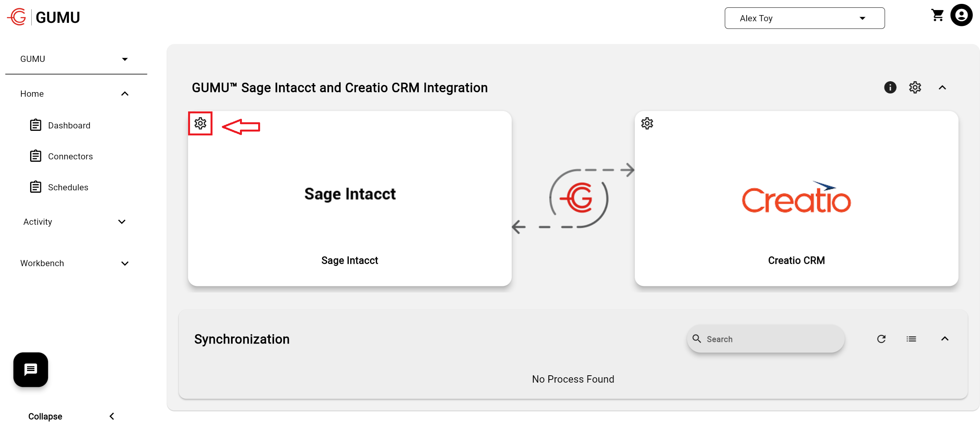Open Connectors in sidebar

(x=70, y=156)
